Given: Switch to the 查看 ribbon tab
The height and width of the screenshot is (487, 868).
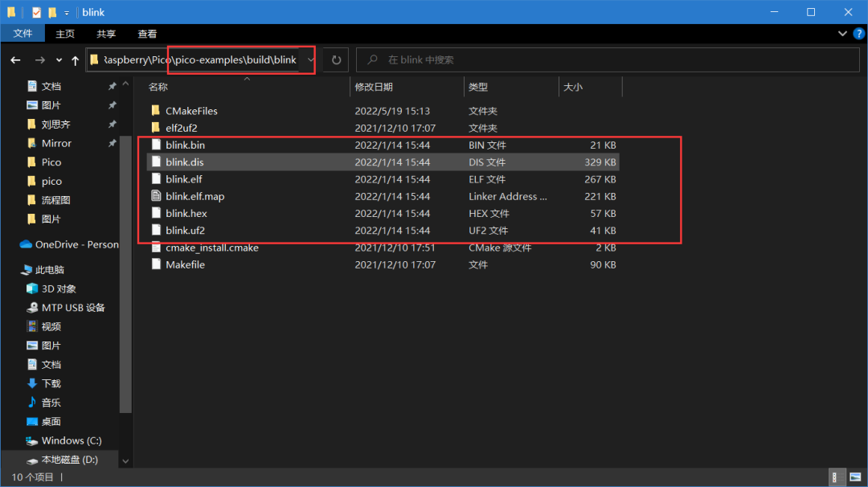Looking at the screenshot, I should coord(147,34).
